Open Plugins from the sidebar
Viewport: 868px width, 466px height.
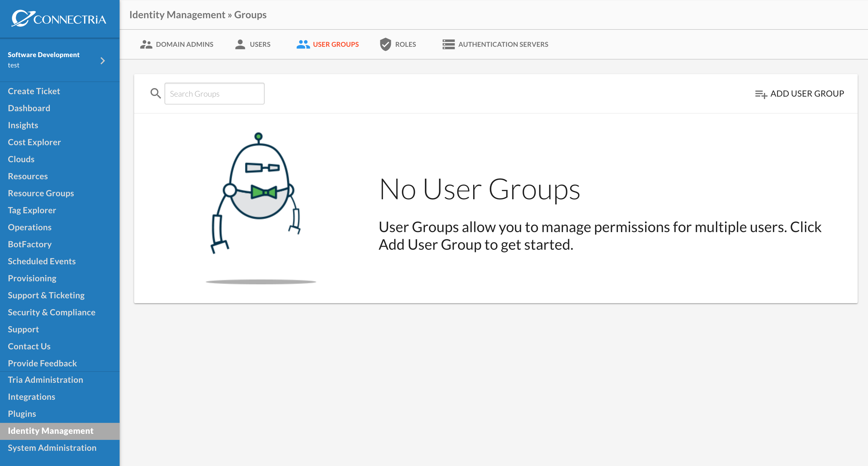tap(22, 414)
